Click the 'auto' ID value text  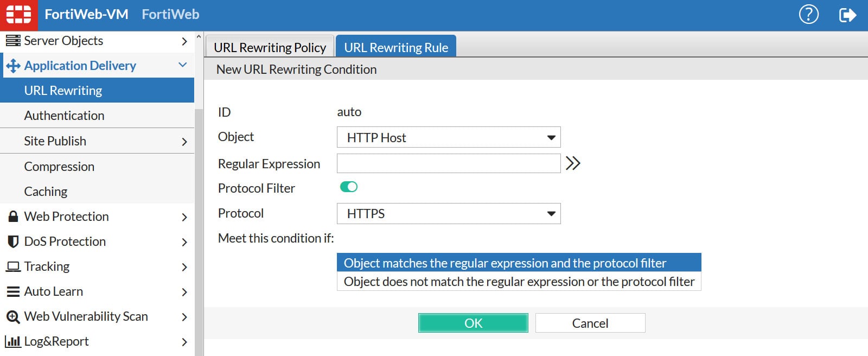349,112
